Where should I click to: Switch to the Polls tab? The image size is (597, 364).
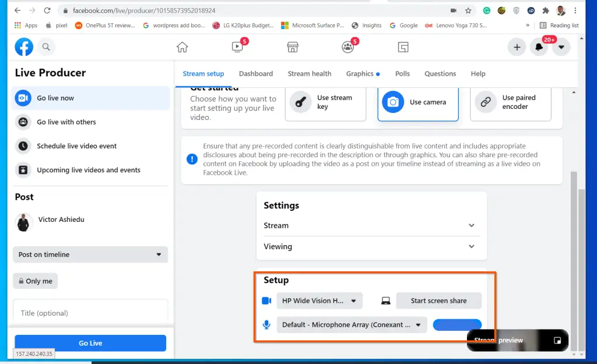402,73
